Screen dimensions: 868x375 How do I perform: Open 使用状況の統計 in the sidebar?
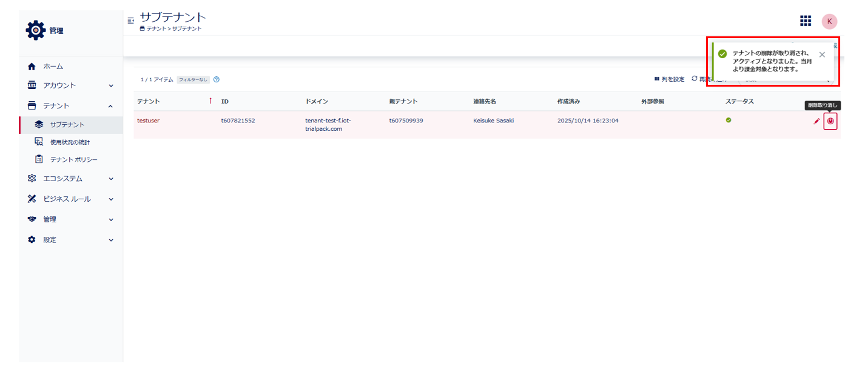pyautogui.click(x=73, y=142)
